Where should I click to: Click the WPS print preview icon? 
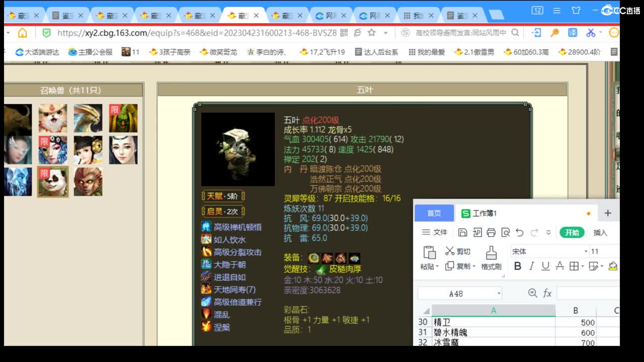[x=506, y=232]
